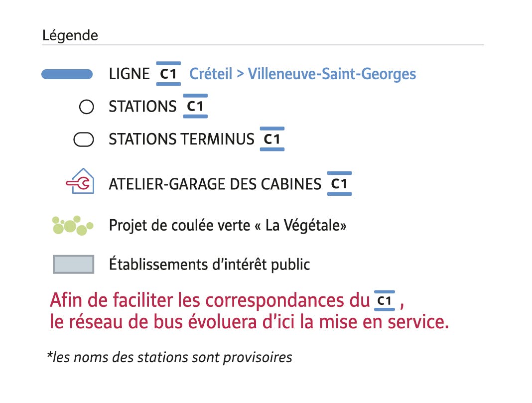Click the C1 badge beside STATIONS

[195, 106]
